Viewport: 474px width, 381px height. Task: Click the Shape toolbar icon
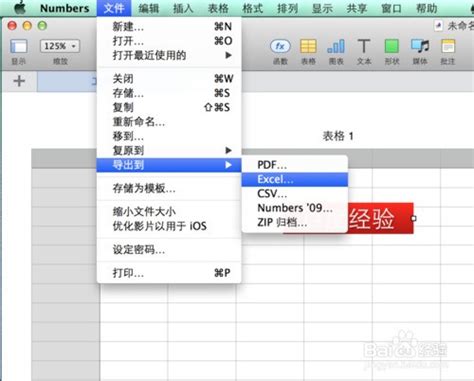[392, 47]
